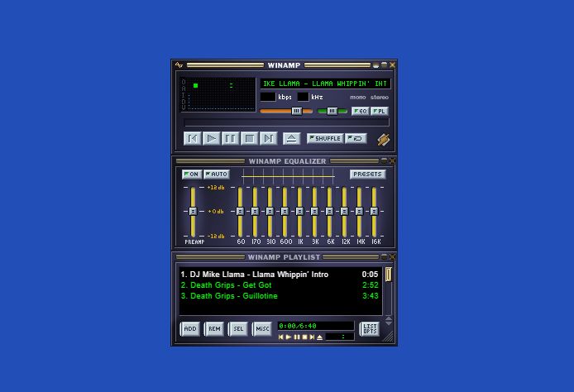Click the large Stop button
The width and height of the screenshot is (574, 392).
click(250, 139)
